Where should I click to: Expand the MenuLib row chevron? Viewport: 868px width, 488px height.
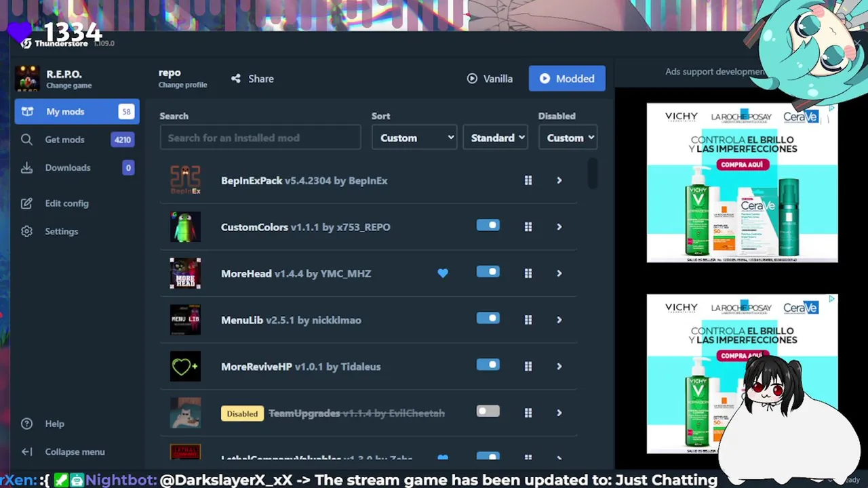[559, 320]
